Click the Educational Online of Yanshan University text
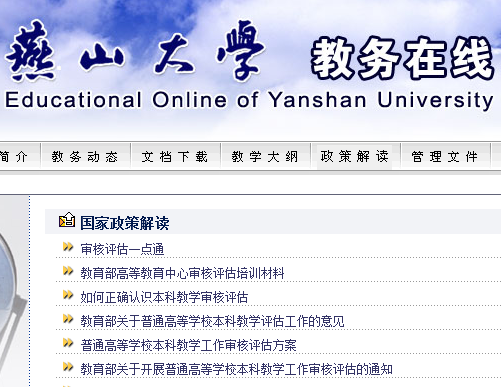This screenshot has height=387, width=501. [249, 100]
